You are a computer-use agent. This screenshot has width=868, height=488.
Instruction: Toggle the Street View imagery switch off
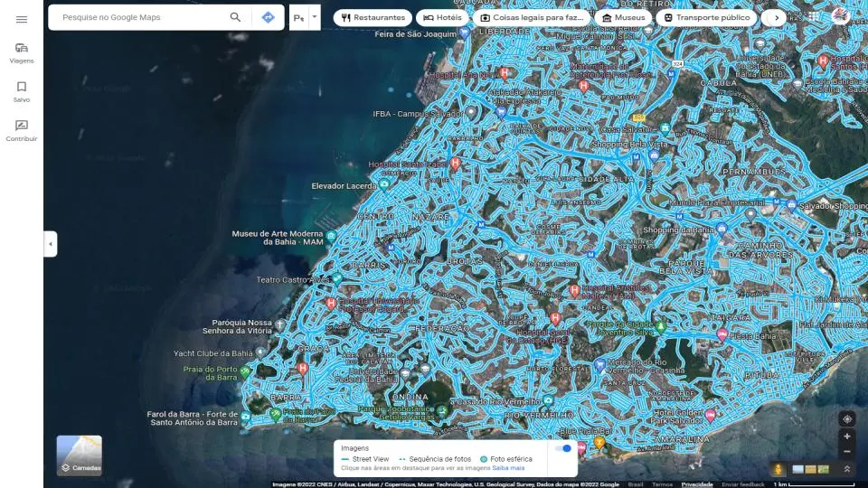tap(563, 448)
